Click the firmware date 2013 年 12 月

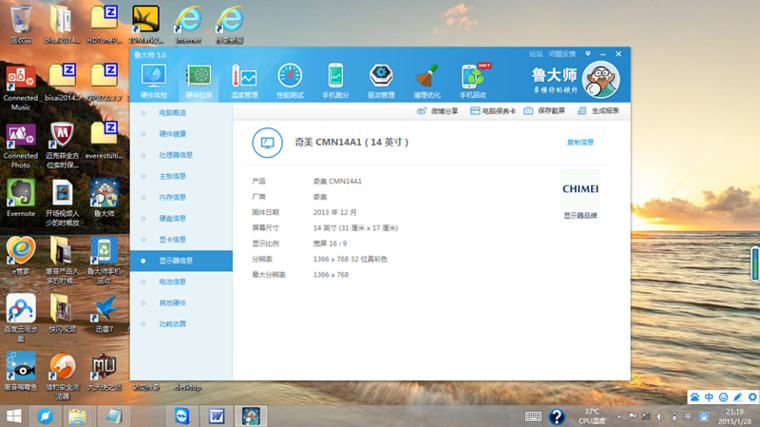[x=334, y=212]
